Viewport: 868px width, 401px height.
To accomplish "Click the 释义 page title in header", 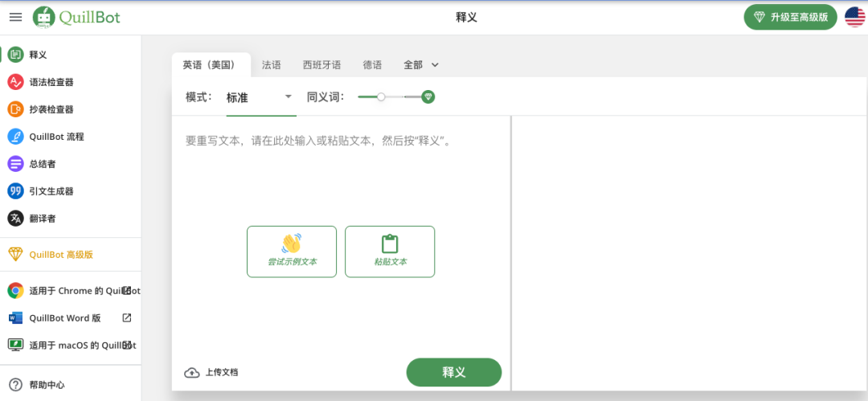I will coord(467,17).
